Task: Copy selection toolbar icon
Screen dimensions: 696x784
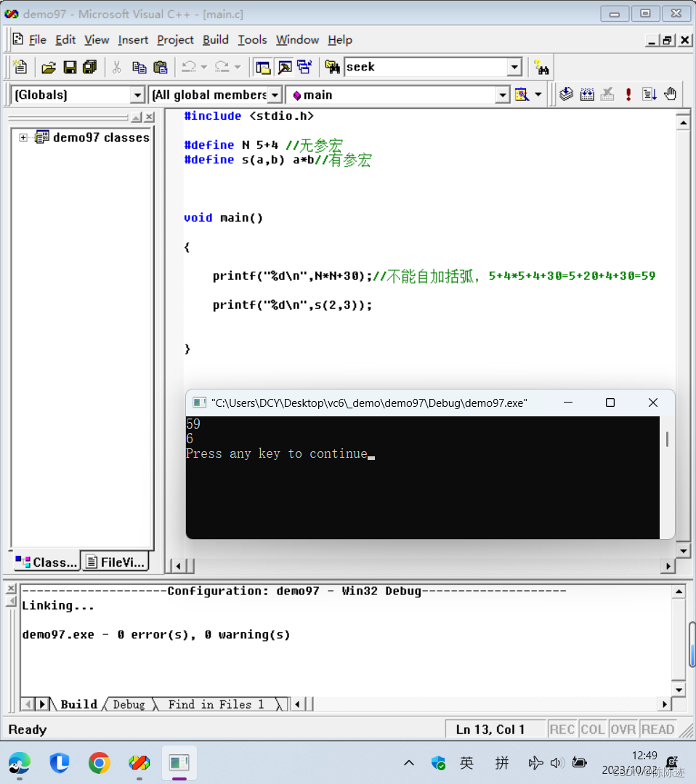Action: click(x=139, y=67)
